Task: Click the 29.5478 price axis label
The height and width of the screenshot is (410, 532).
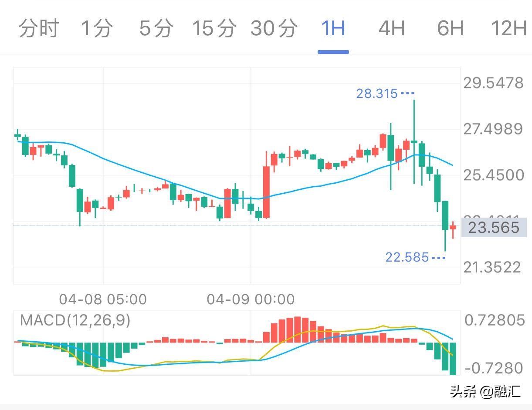Action: pyautogui.click(x=493, y=83)
